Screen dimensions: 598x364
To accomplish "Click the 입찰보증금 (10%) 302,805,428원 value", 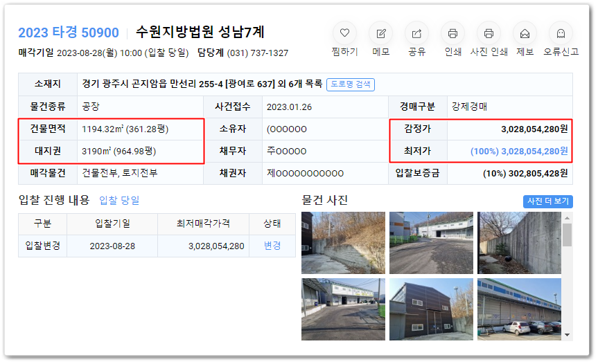I will (525, 174).
